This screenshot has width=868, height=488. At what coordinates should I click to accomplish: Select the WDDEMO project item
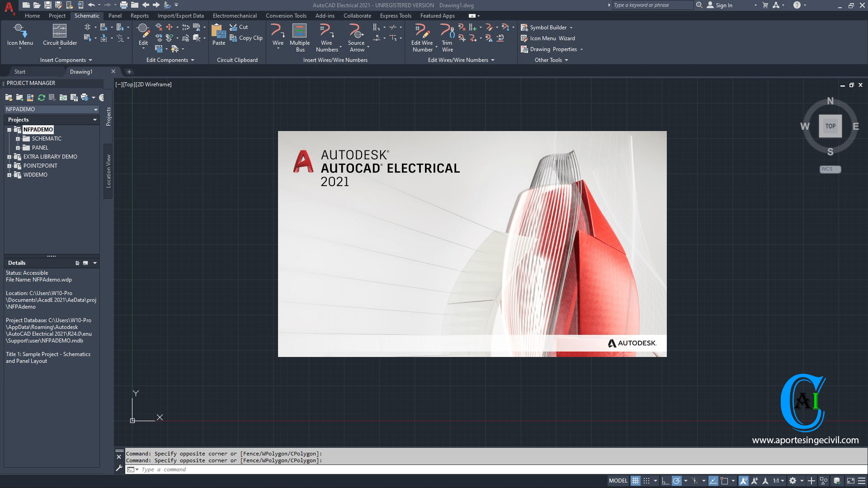point(34,174)
